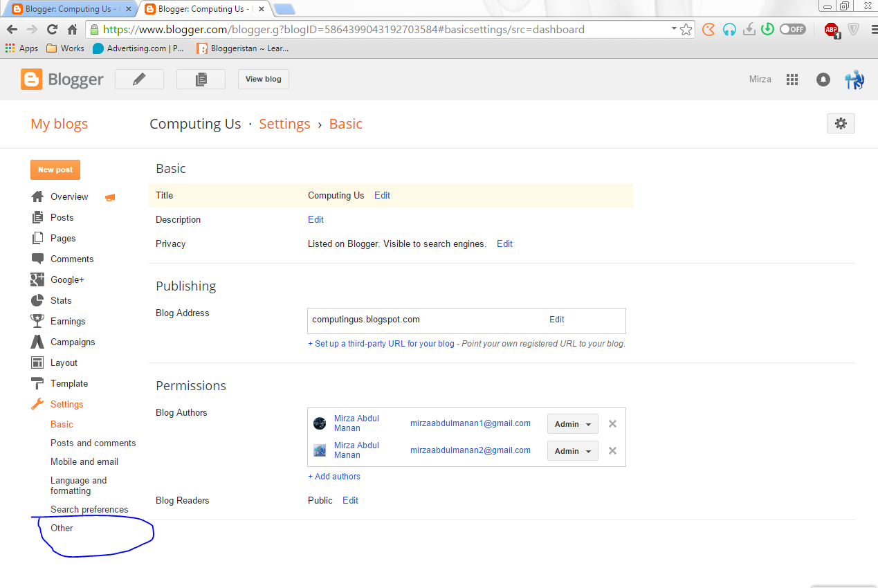Click the Earnings trophy icon

[x=37, y=321]
